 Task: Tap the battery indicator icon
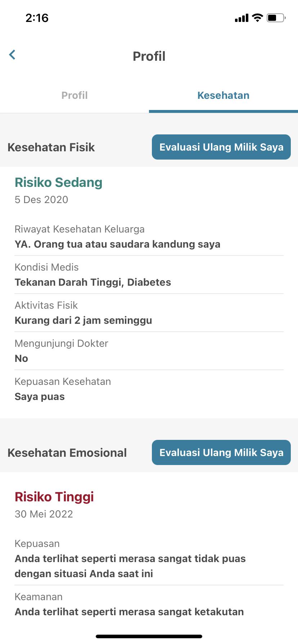(276, 18)
